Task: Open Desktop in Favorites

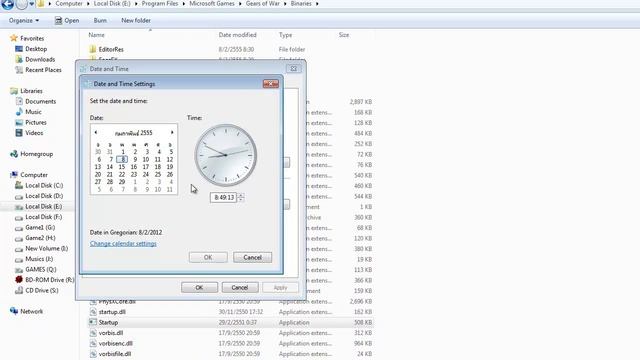Action: pos(36,49)
